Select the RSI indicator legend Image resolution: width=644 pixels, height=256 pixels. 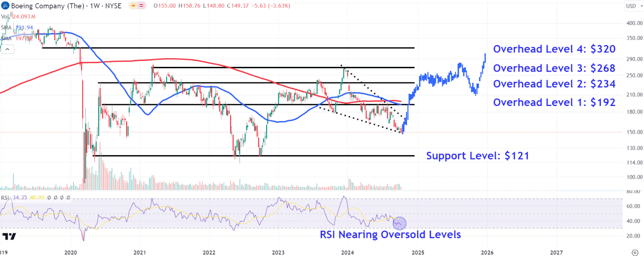36,198
